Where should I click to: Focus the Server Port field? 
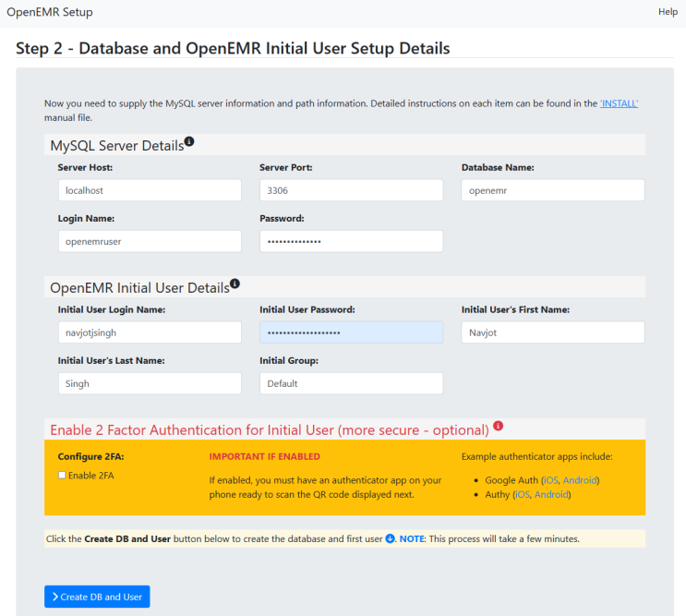point(352,190)
